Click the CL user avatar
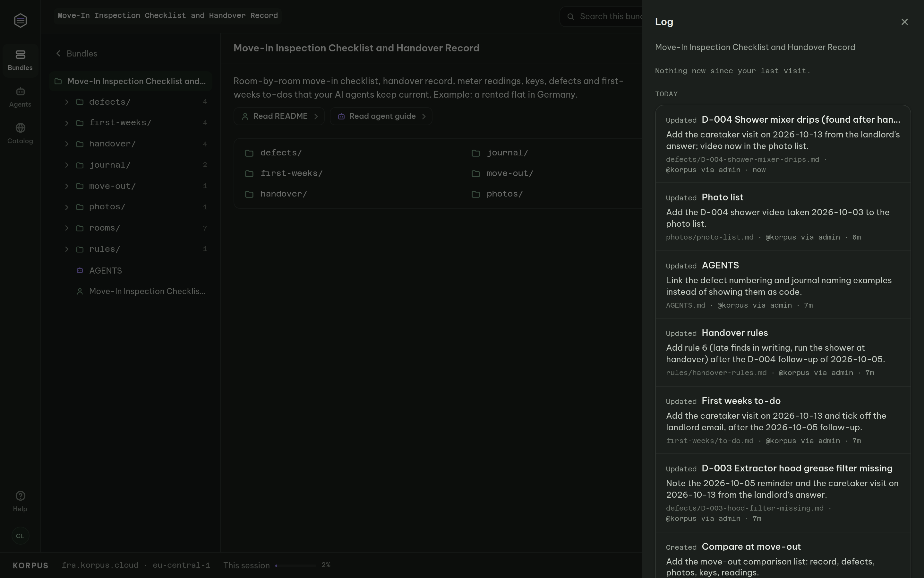 click(x=20, y=536)
